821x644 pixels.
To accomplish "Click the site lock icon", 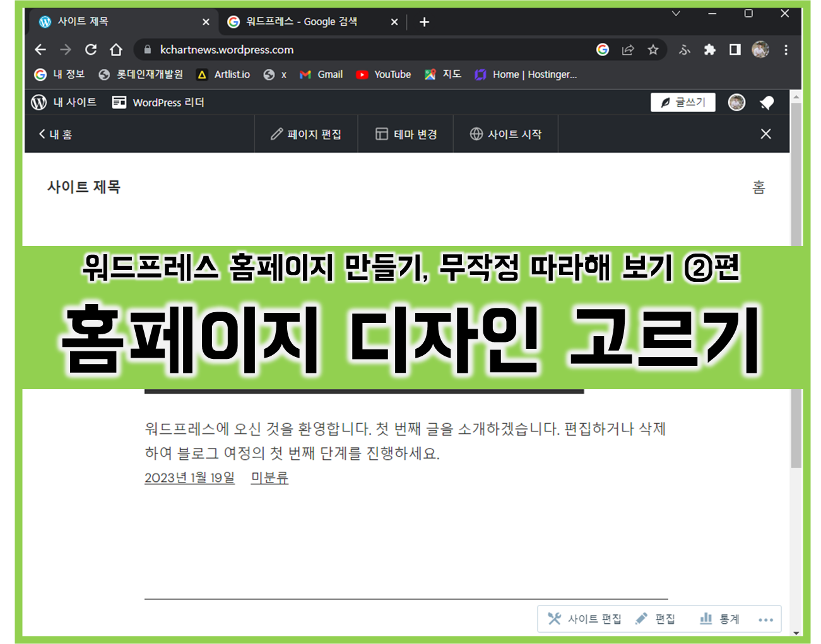I will (x=148, y=49).
